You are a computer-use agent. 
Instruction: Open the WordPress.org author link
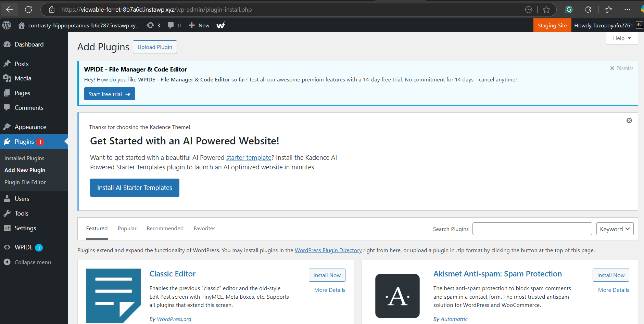[x=174, y=319]
